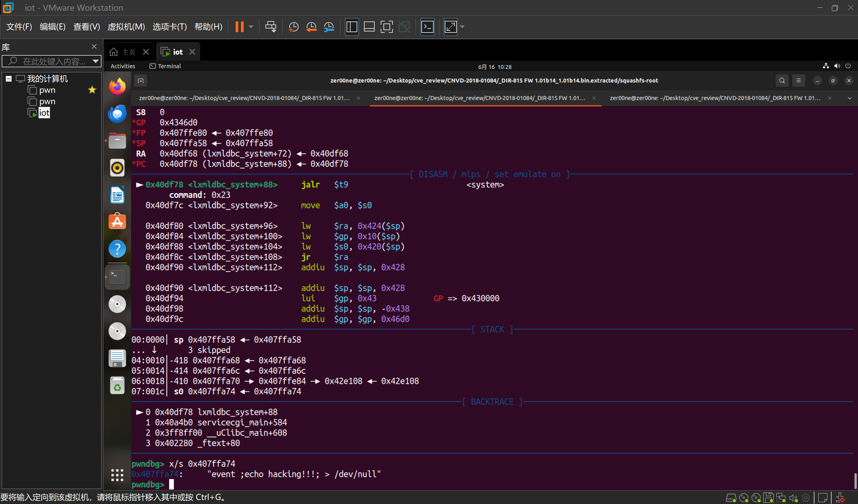Close the 主页 home tab
The height and width of the screenshot is (504, 858).
pyautogui.click(x=146, y=52)
